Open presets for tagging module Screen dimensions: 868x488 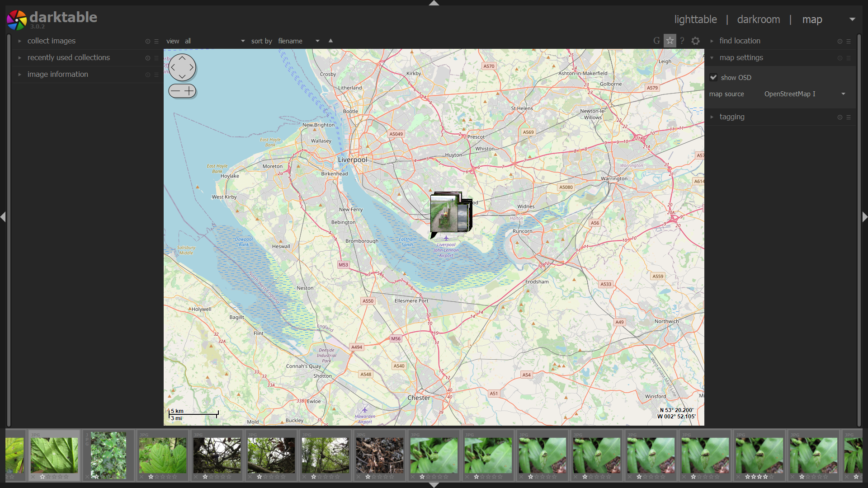pyautogui.click(x=849, y=117)
